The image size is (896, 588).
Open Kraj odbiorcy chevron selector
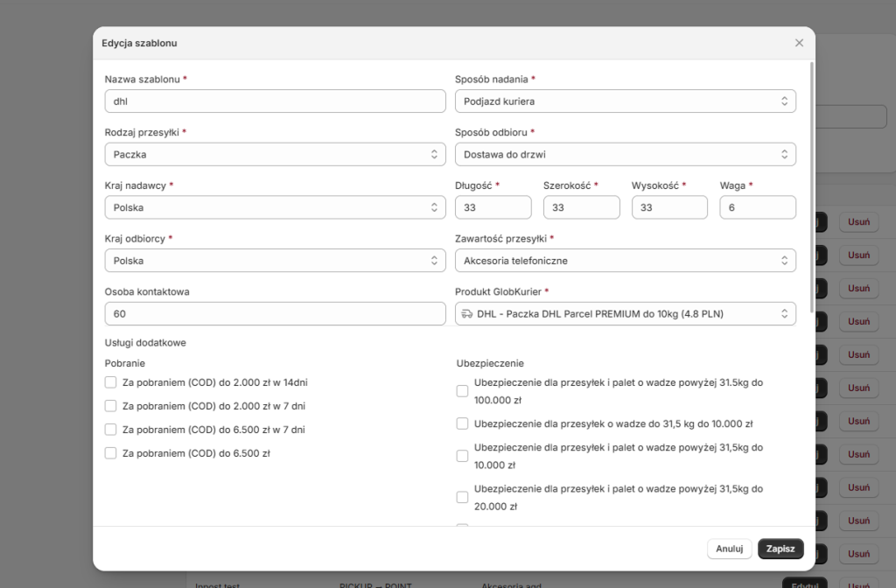[x=434, y=261]
